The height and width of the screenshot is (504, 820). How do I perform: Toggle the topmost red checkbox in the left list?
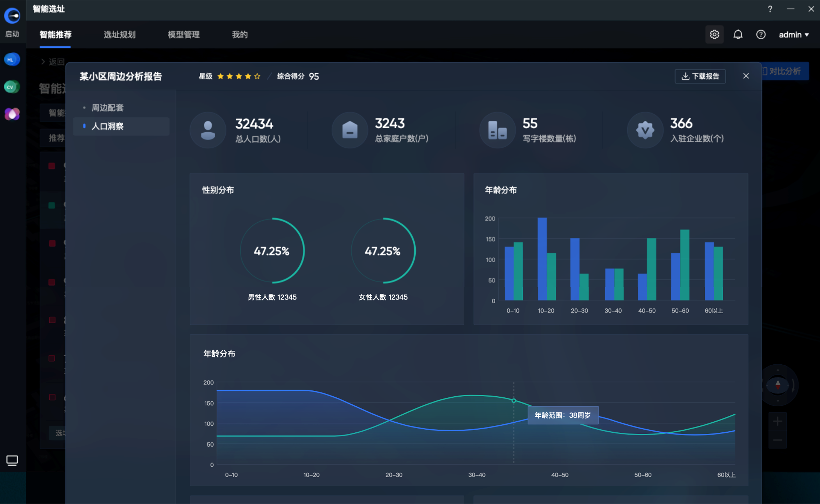pyautogui.click(x=52, y=166)
